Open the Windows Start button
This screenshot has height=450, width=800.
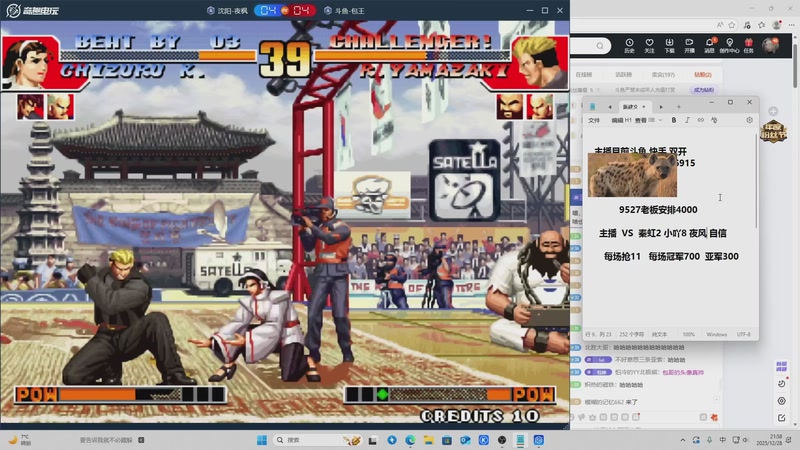coord(262,440)
